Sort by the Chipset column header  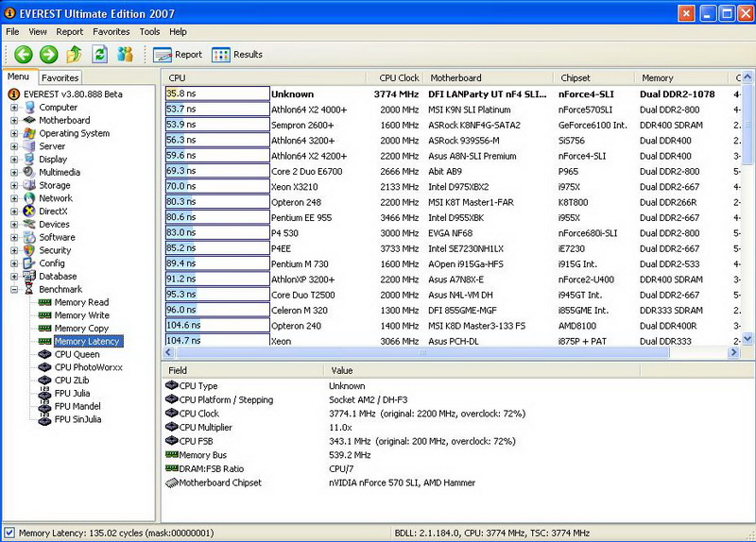[593, 77]
